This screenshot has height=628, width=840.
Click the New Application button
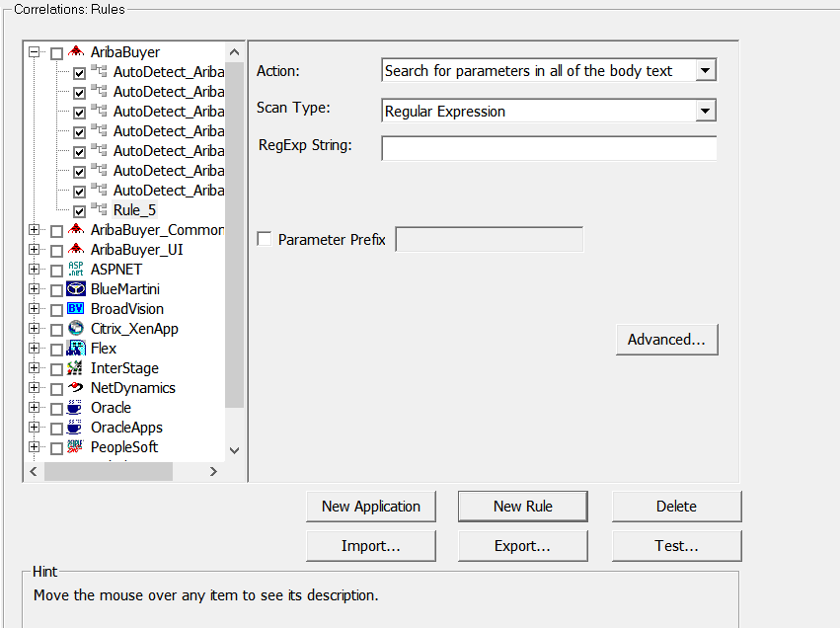pos(371,507)
